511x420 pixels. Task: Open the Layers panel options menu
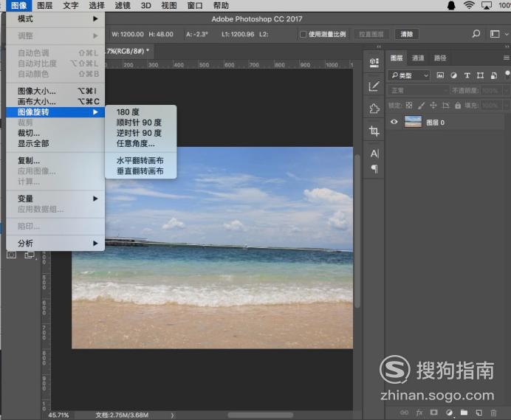(x=506, y=58)
